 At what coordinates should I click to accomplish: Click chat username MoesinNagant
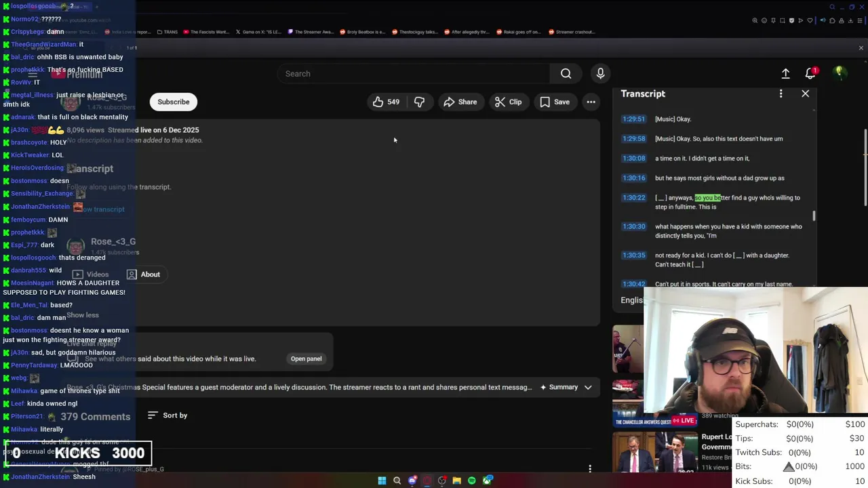tap(32, 283)
